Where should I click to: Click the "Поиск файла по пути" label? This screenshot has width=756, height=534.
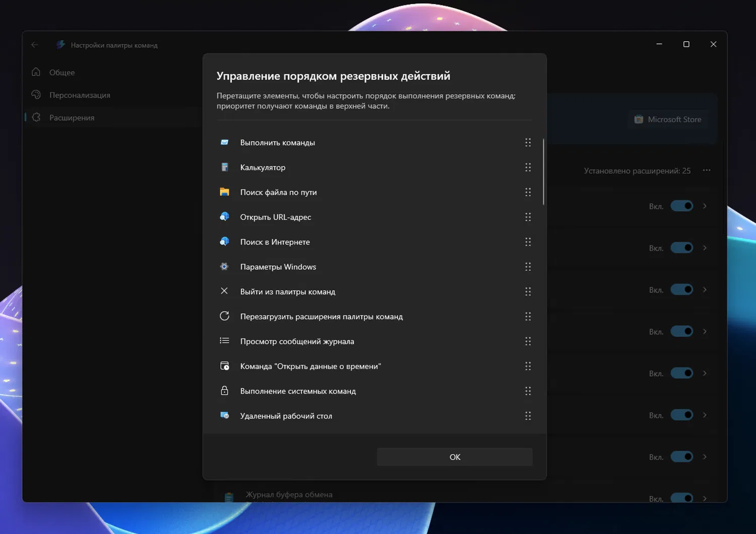pyautogui.click(x=279, y=192)
